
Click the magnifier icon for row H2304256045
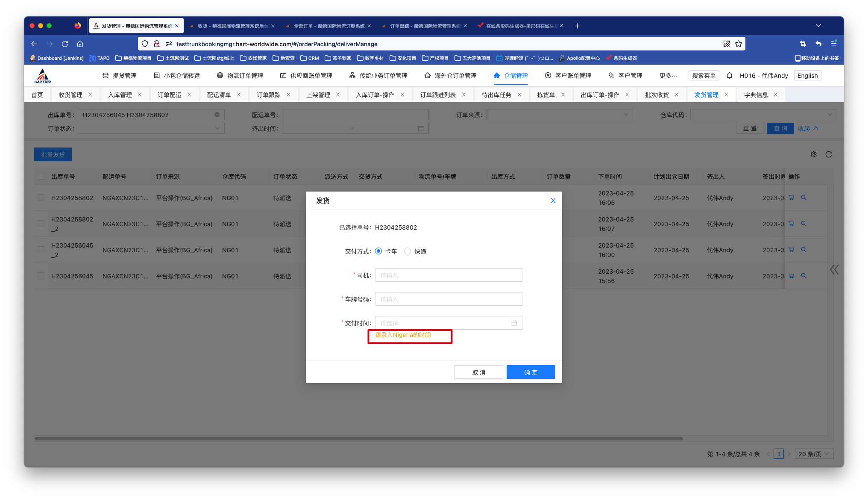pyautogui.click(x=803, y=276)
